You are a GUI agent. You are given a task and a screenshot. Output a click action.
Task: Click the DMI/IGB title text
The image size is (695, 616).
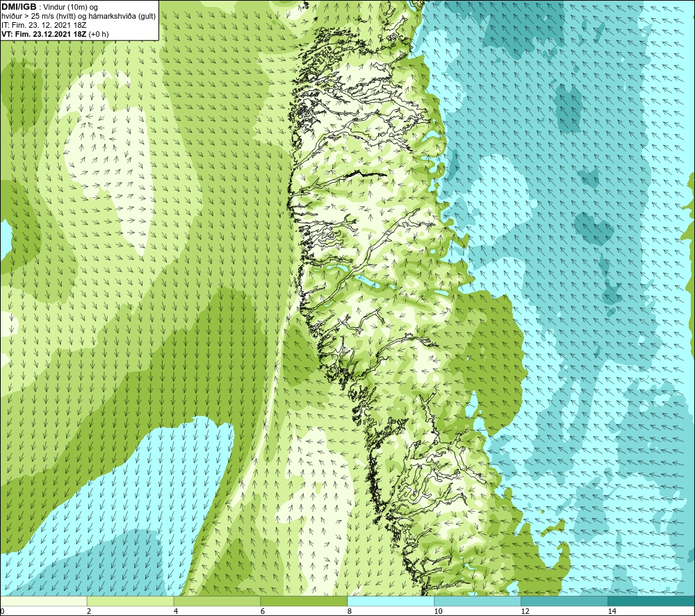(x=19, y=7)
